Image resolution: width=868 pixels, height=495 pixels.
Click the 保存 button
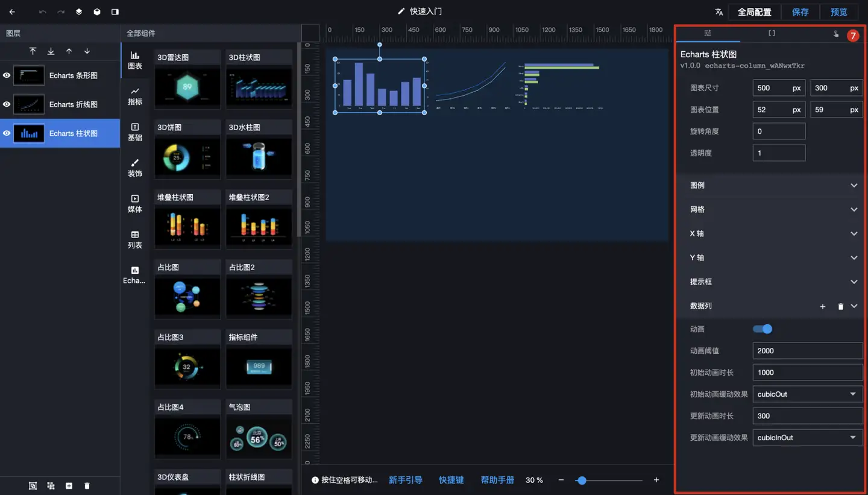tap(800, 12)
